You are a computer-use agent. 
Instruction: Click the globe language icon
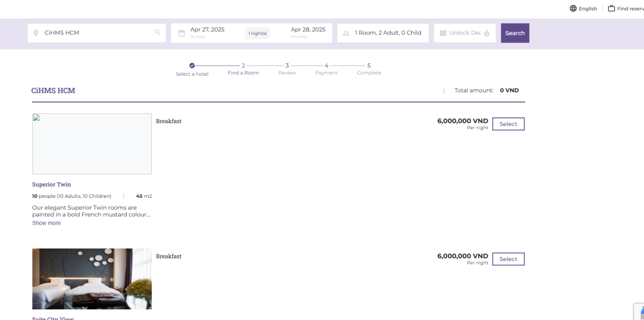point(573,9)
